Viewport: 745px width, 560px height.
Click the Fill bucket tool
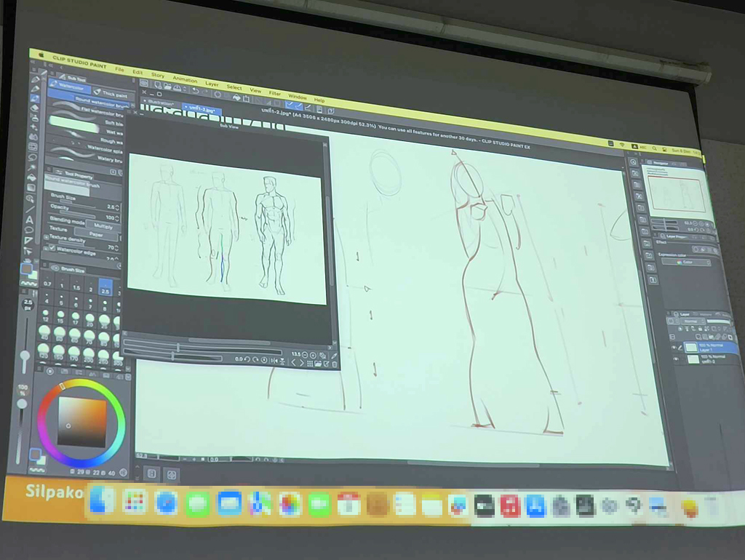tap(31, 177)
